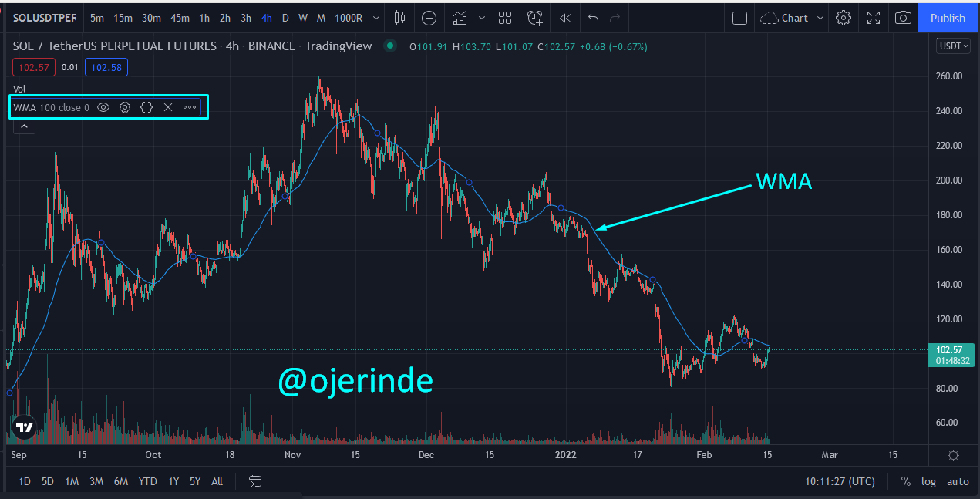Collapse the indicator legend chevron

[x=24, y=127]
